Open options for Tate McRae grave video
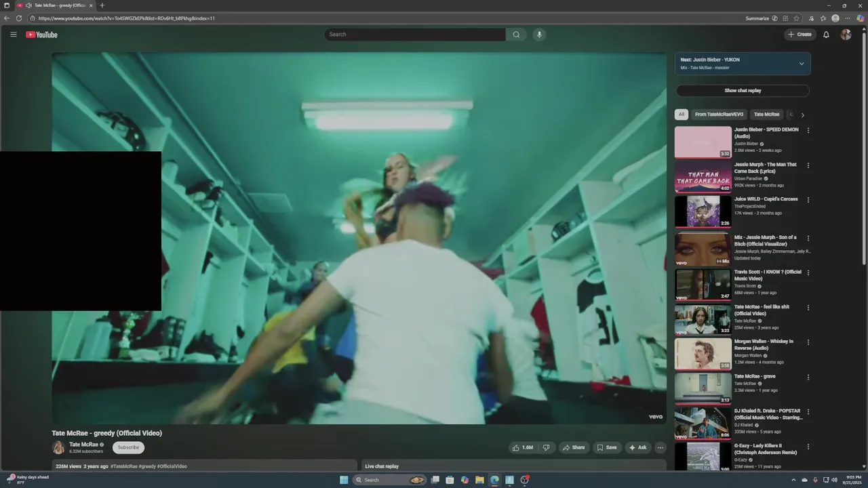The height and width of the screenshot is (488, 868). pos(808,377)
